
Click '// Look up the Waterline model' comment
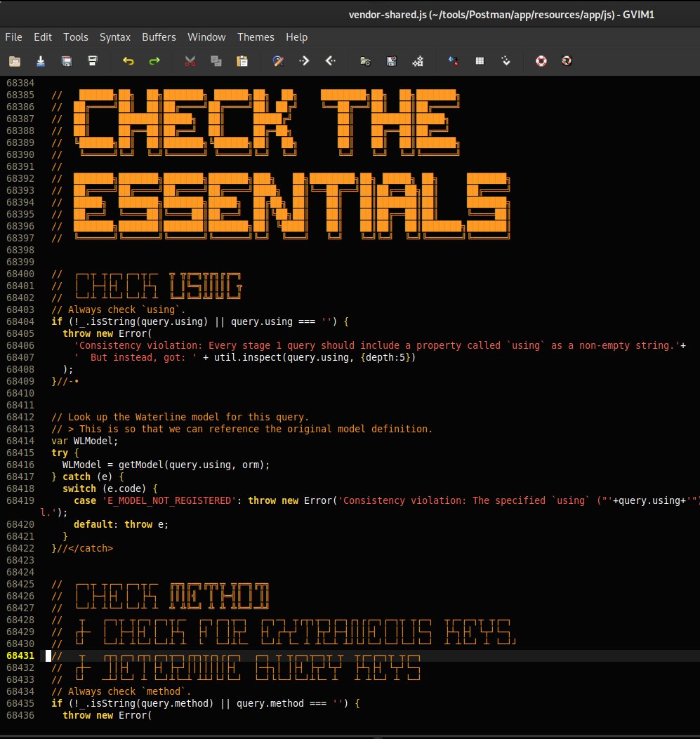pos(180,417)
